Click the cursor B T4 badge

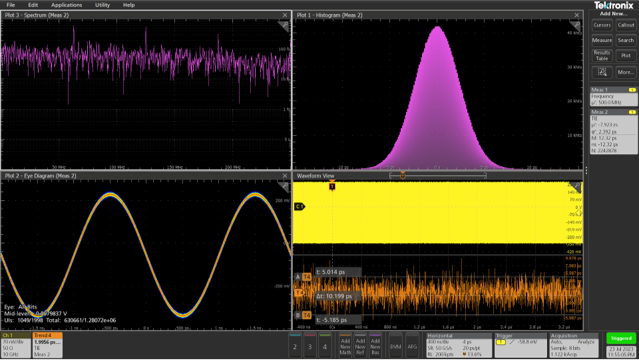(306, 315)
